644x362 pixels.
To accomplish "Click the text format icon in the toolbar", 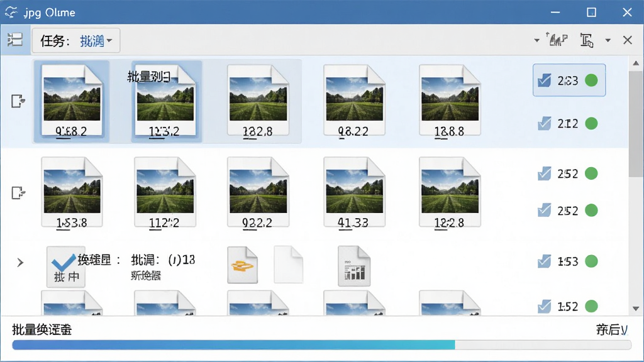I will tap(587, 40).
